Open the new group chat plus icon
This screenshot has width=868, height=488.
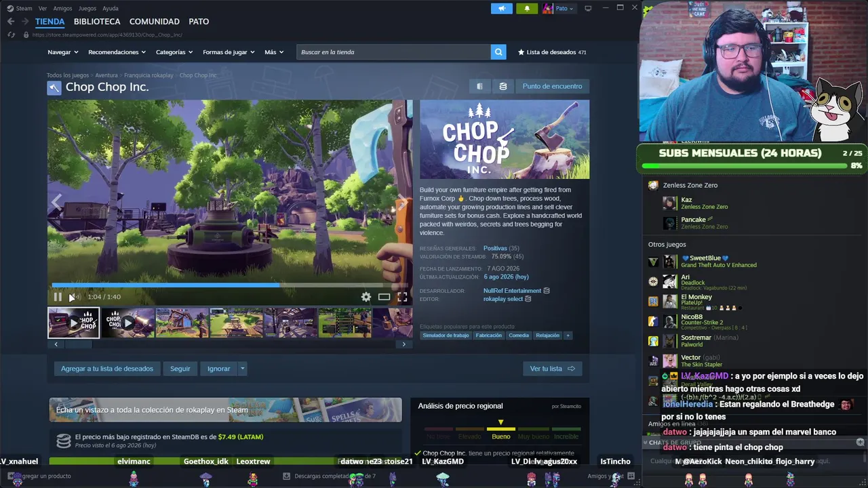(x=860, y=443)
